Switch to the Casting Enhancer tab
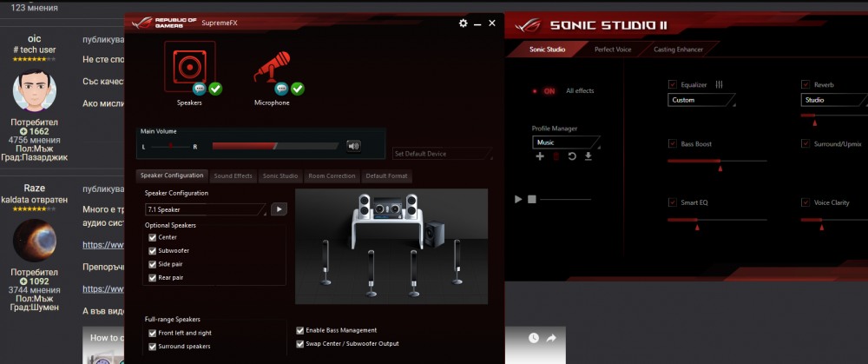The height and width of the screenshot is (364, 868). click(x=678, y=50)
